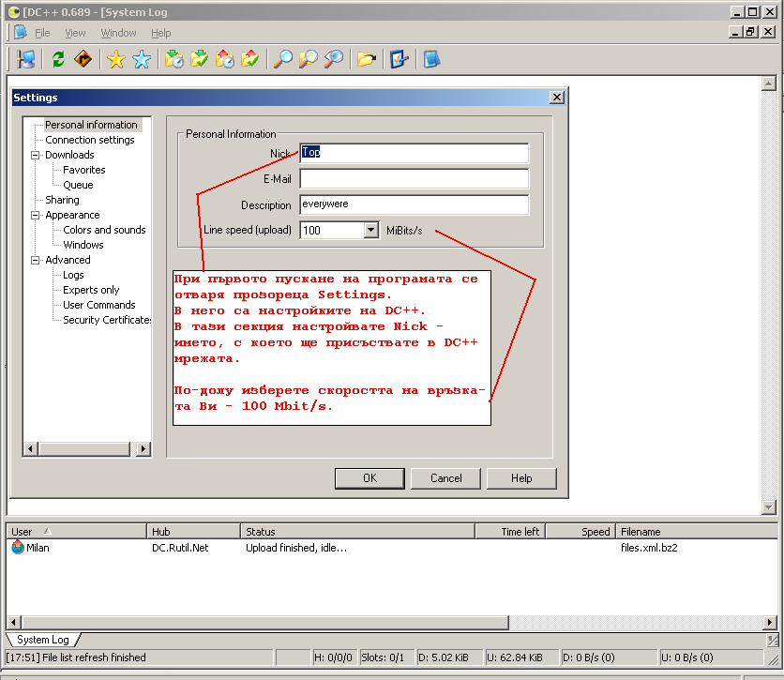Sort transfers by Status column
This screenshot has width=784, height=680.
click(357, 532)
